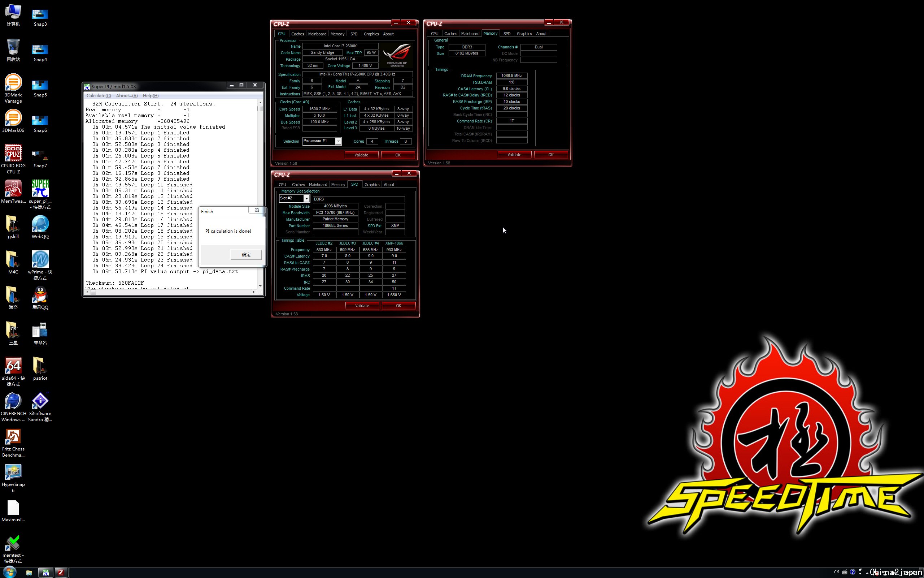Open MemTweakIt desktop shortcut
This screenshot has width=924, height=578.
pos(13,192)
